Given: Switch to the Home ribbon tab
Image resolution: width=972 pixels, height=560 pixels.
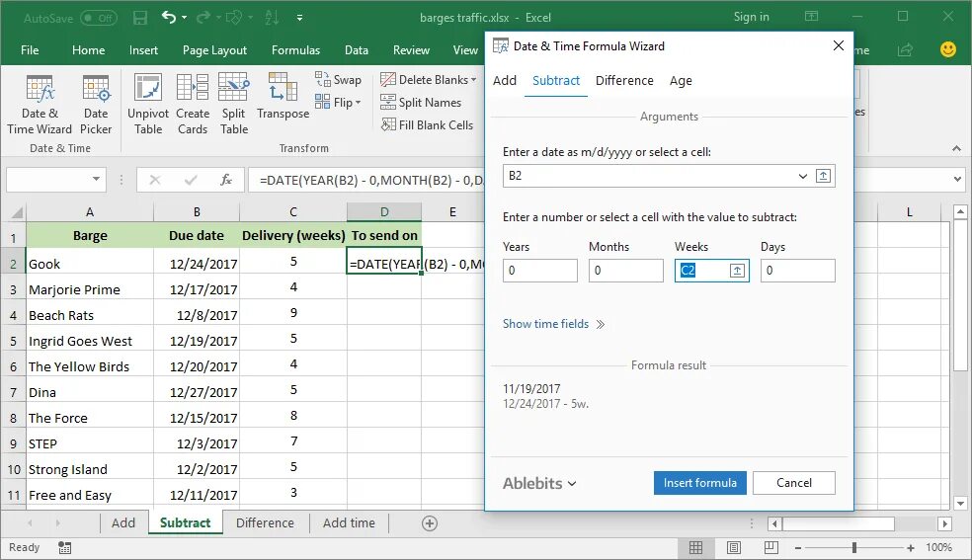Looking at the screenshot, I should coord(88,50).
